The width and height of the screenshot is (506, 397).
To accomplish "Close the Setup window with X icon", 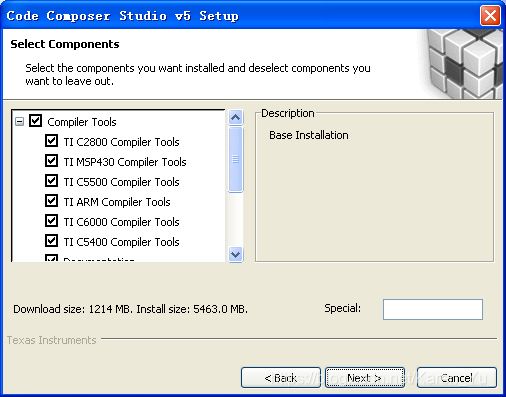I will click(x=490, y=16).
